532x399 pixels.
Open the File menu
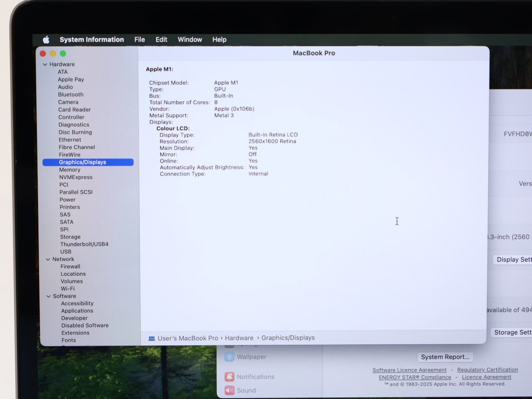pos(140,40)
